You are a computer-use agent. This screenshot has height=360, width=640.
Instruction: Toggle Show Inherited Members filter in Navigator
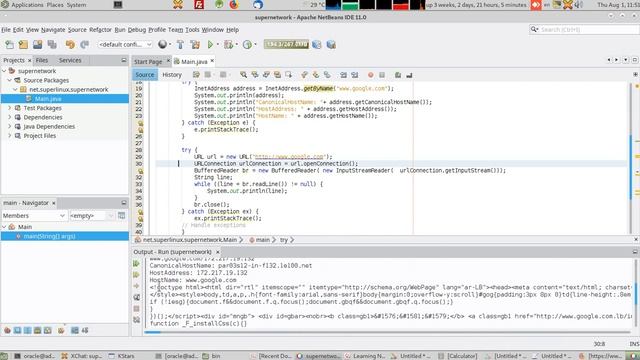(x=7, y=330)
